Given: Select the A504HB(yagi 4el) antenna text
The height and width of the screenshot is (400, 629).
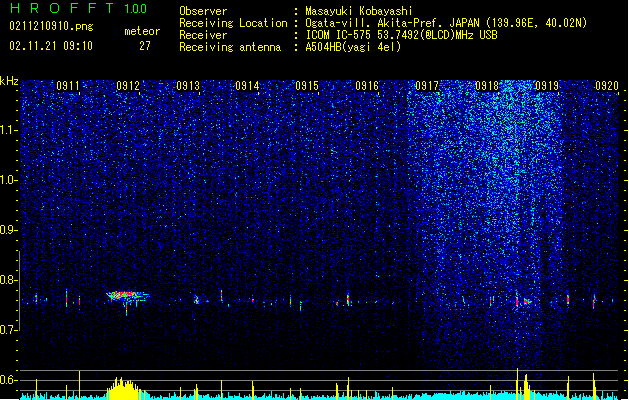Looking at the screenshot, I should (x=353, y=47).
